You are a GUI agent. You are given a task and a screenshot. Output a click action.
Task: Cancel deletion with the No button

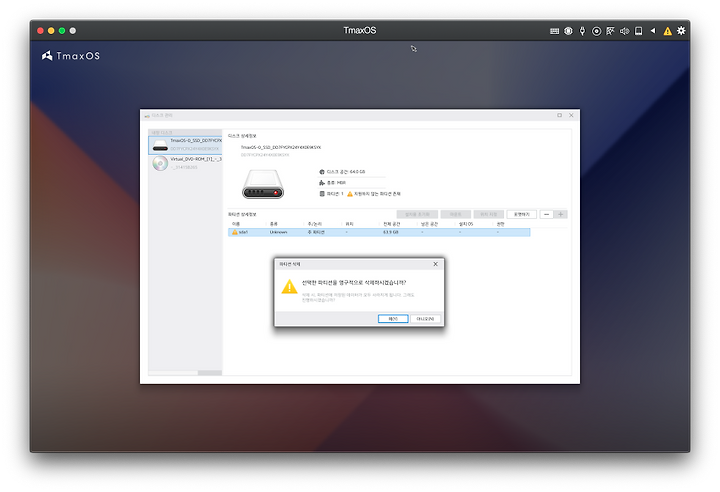point(425,318)
